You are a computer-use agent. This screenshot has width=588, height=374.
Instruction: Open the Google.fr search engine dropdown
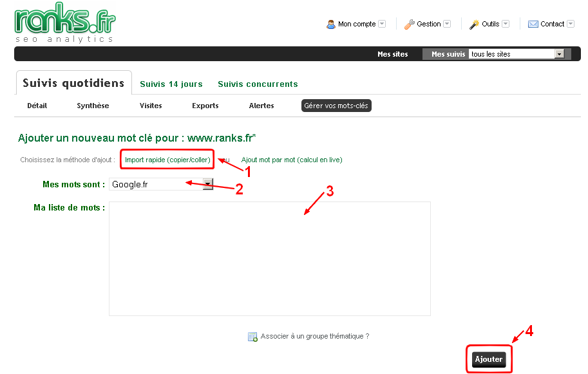tap(161, 184)
